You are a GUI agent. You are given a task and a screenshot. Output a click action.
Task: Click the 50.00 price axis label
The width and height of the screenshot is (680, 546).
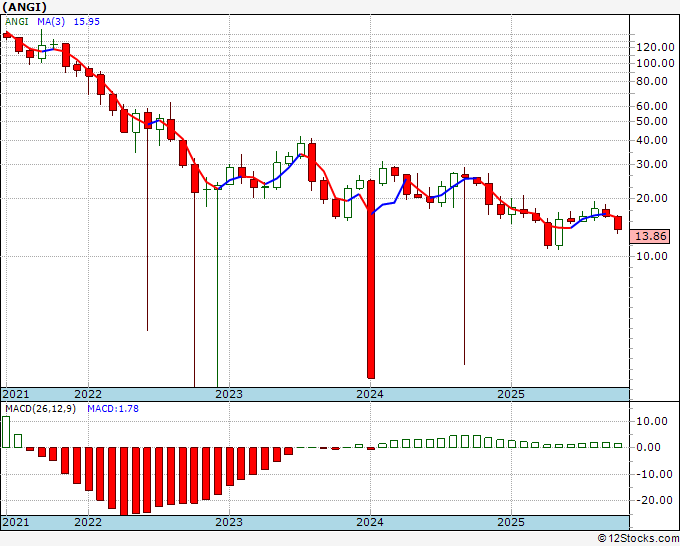pos(651,121)
